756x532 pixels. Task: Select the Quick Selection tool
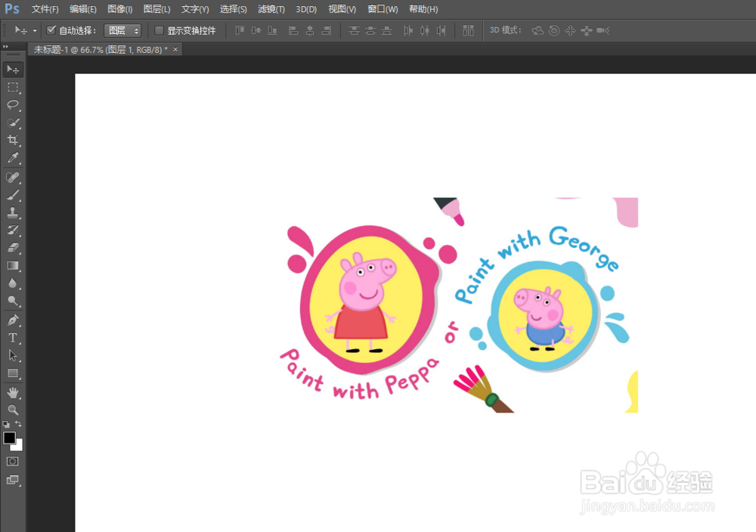click(x=13, y=122)
